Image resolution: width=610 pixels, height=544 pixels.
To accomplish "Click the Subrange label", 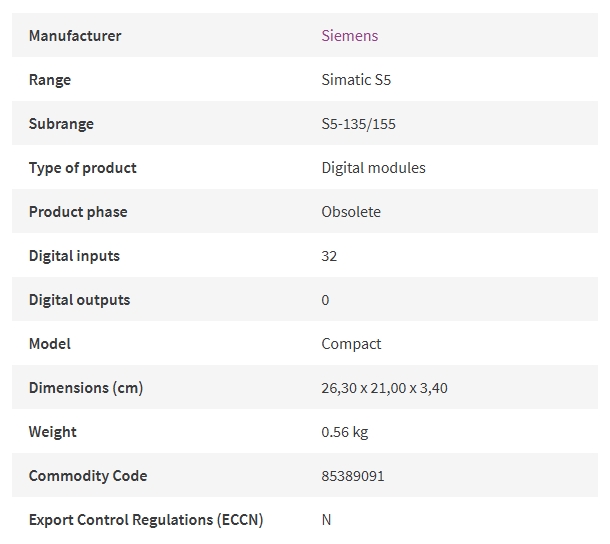I will point(61,124).
